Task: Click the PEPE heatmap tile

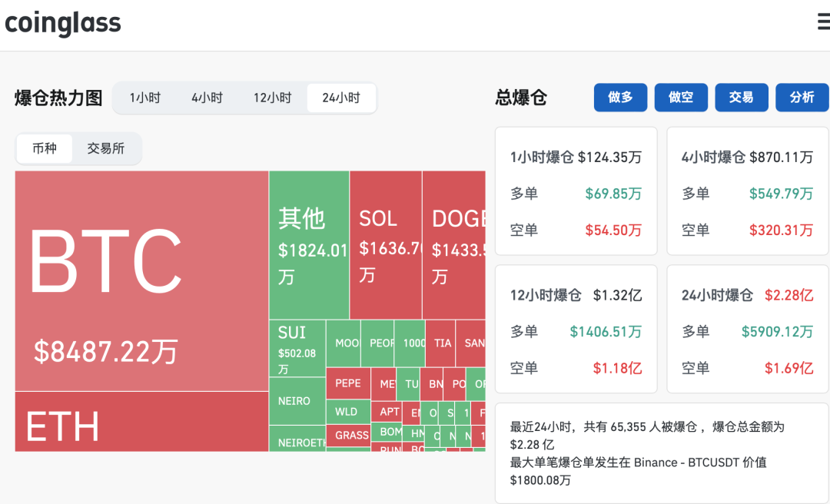Action: (x=348, y=383)
